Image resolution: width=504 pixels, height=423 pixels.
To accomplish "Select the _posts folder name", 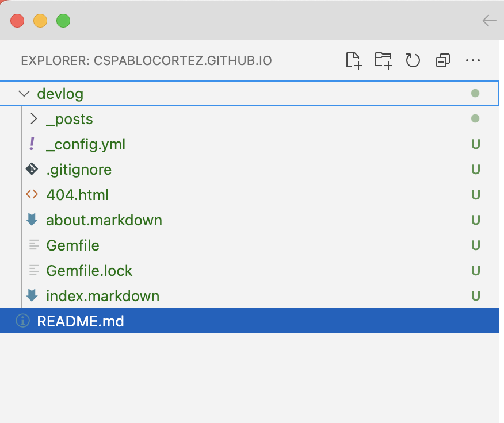I will point(70,119).
